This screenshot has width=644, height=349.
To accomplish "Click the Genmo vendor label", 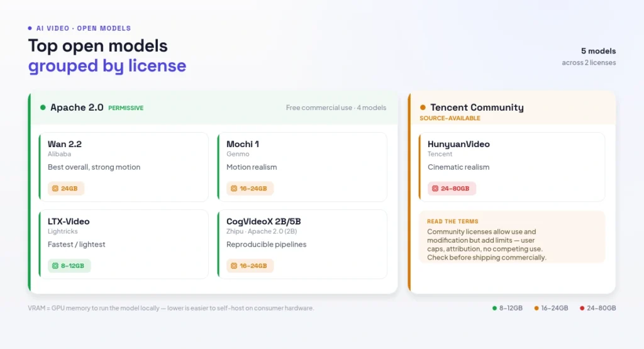I will point(238,154).
